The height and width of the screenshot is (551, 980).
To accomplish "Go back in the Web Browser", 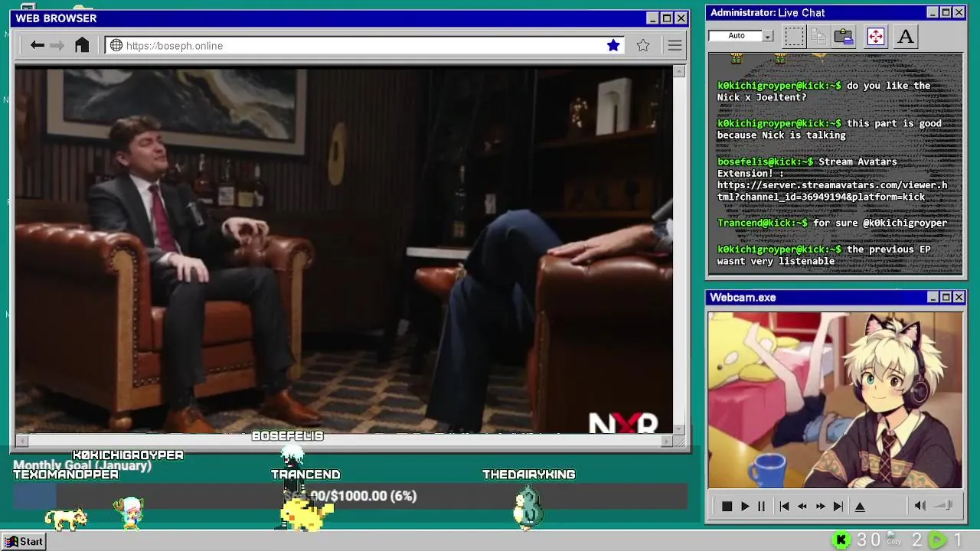I will point(37,45).
